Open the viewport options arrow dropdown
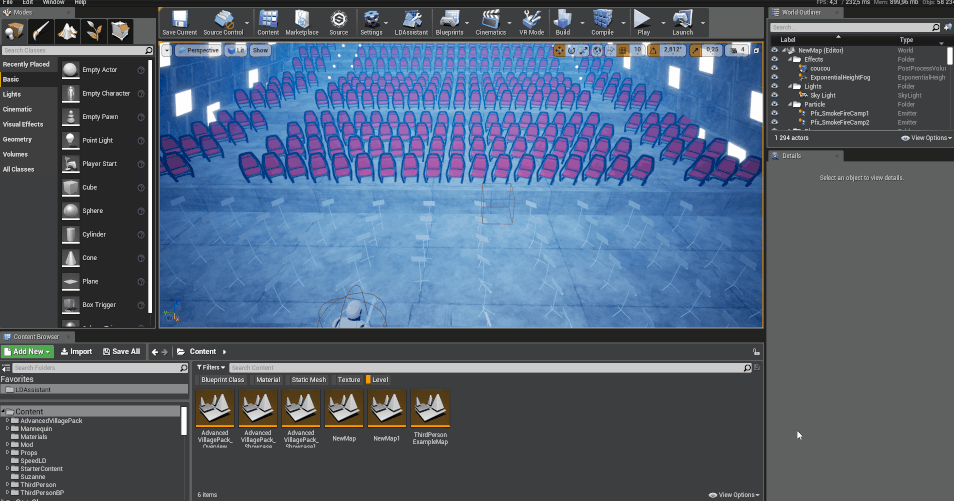 pos(166,51)
